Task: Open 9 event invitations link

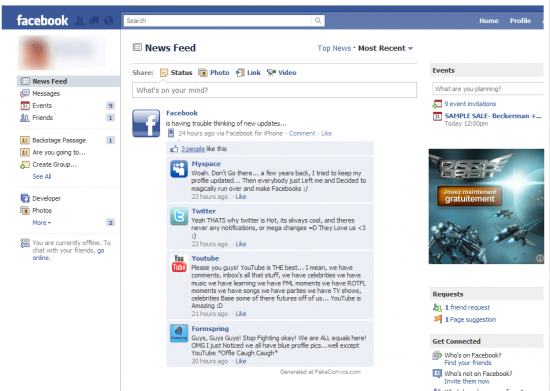Action: pyautogui.click(x=470, y=104)
